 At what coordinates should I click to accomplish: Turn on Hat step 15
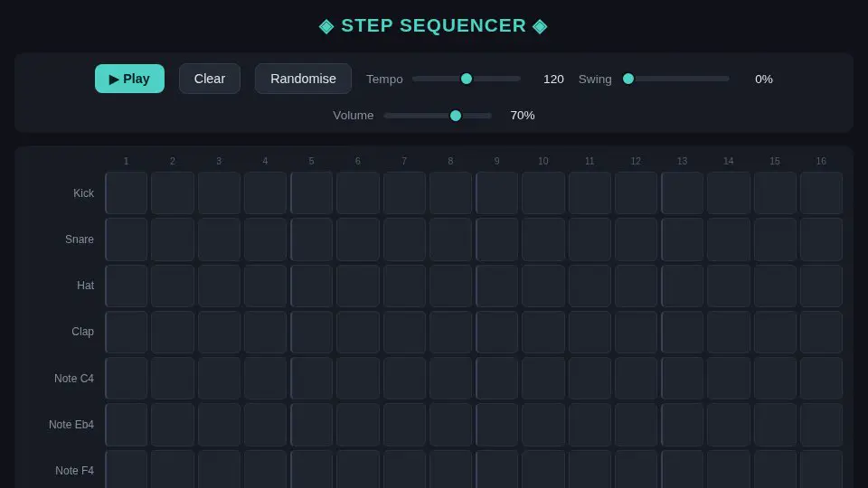point(775,286)
